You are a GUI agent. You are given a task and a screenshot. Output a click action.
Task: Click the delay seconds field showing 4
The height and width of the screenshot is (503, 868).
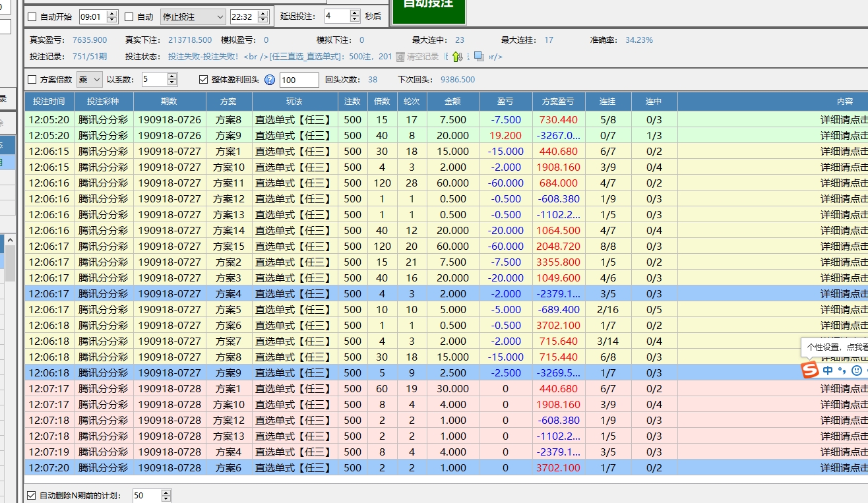(x=337, y=16)
